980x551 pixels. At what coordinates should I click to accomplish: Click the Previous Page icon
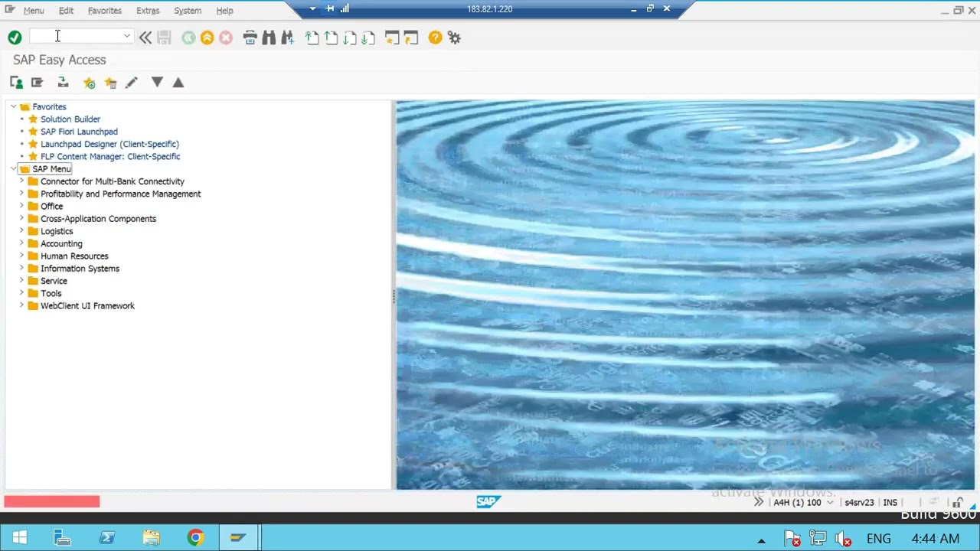coord(331,37)
